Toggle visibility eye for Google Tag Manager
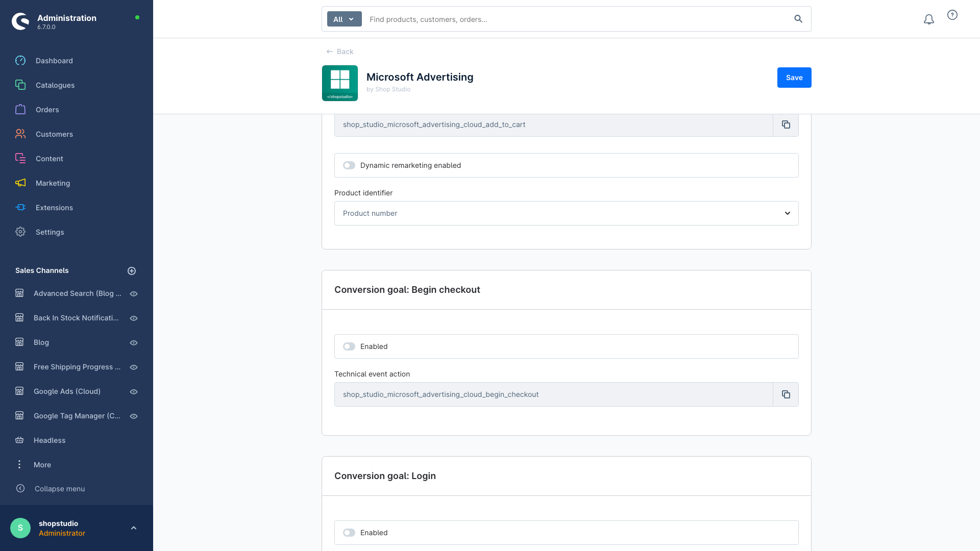 point(134,416)
